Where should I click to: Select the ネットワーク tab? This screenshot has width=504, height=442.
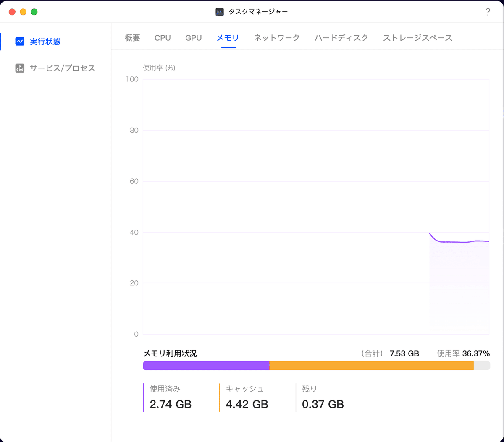point(276,37)
